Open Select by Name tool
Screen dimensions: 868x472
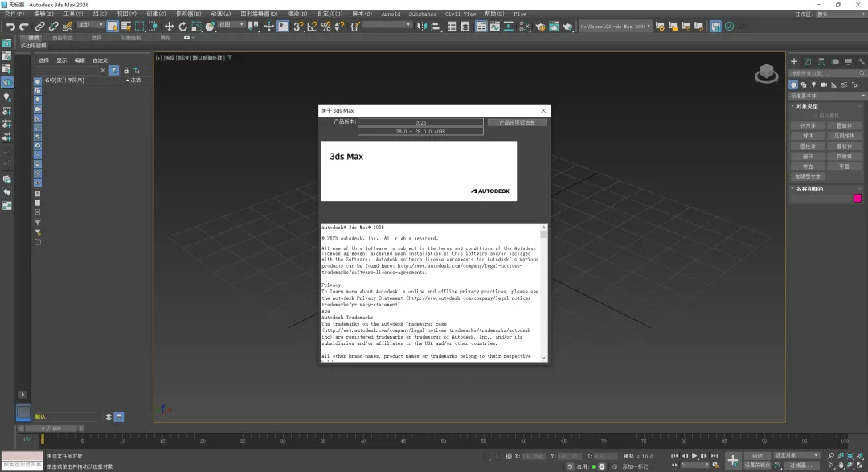(126, 26)
